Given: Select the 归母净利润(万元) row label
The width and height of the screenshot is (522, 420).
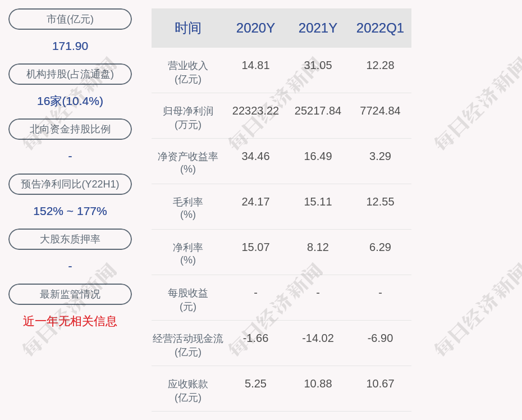Looking at the screenshot, I should 188,118.
